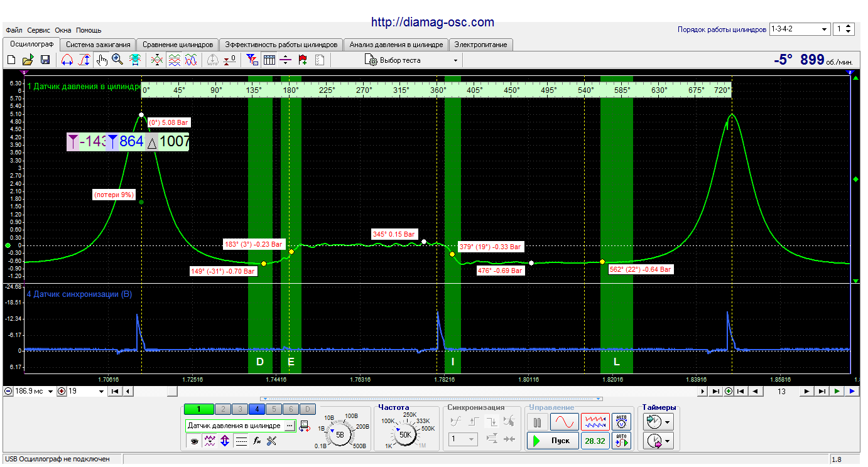Click the grid table toolbar icon
868x467 pixels.
(x=269, y=60)
